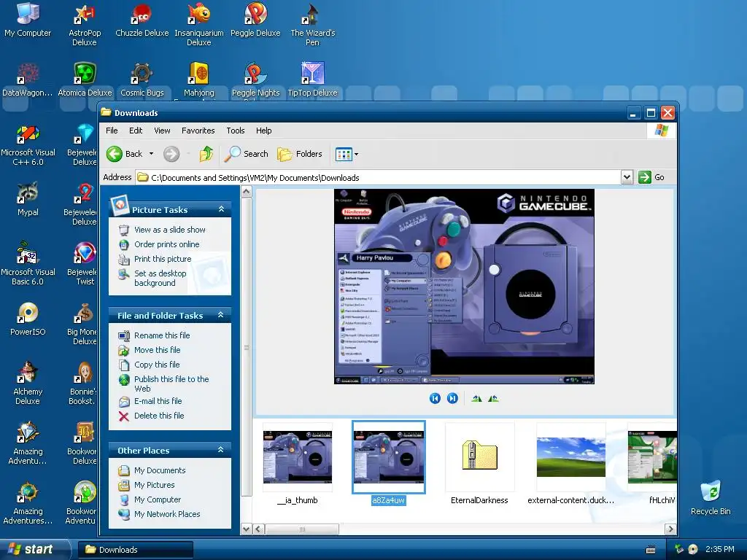Collapse the Picture Tasks panel
This screenshot has width=747, height=560.
(x=221, y=209)
